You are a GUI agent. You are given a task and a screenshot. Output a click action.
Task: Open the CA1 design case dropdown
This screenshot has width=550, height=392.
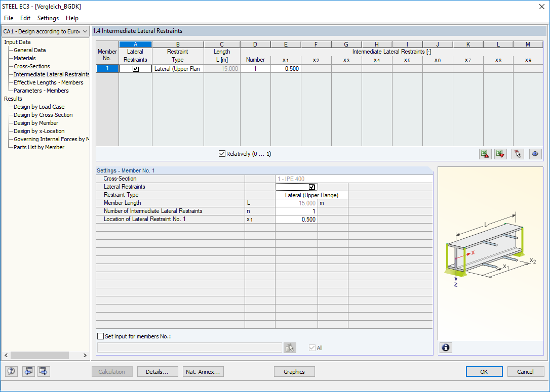[45, 31]
